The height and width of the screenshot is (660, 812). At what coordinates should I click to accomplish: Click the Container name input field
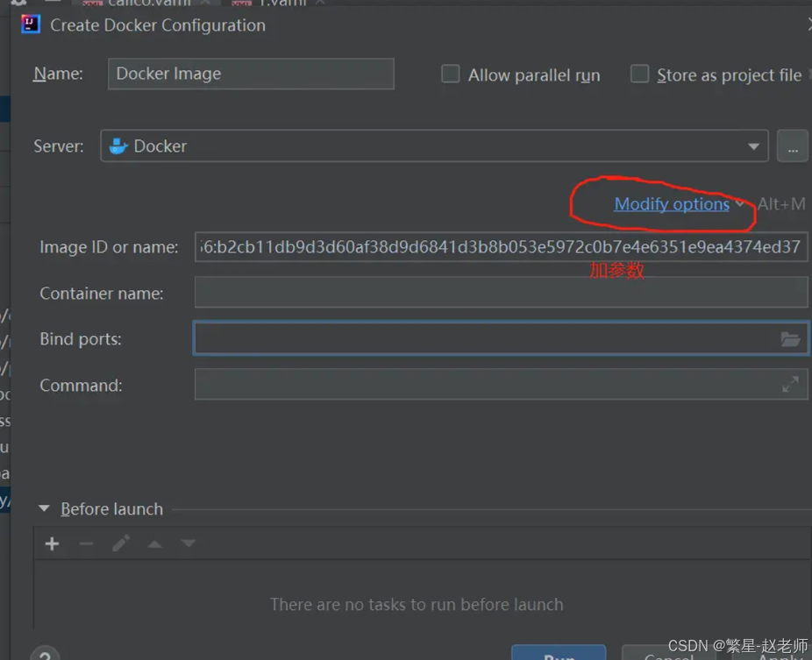500,293
